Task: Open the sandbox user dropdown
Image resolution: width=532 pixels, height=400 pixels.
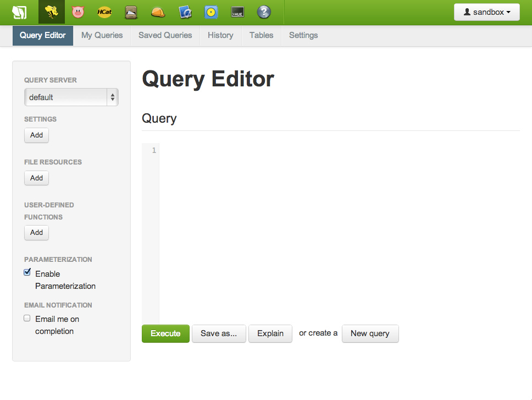Action: [x=486, y=12]
